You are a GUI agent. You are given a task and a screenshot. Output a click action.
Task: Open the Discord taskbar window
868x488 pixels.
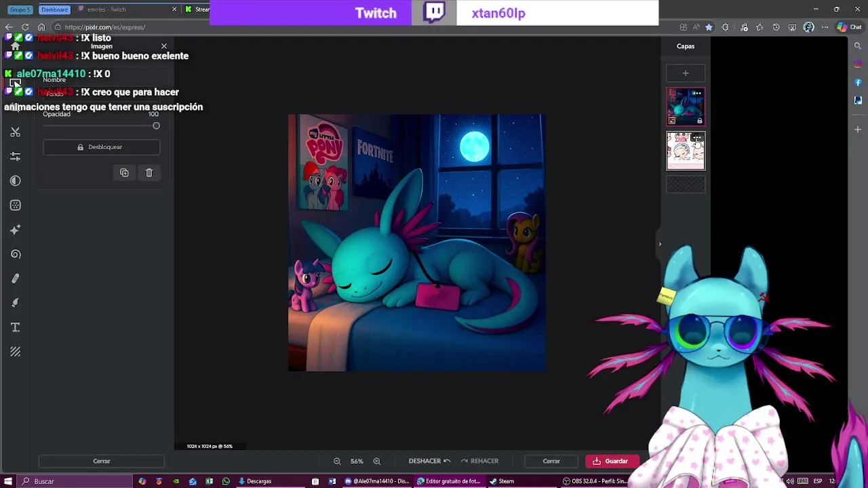pos(377,481)
